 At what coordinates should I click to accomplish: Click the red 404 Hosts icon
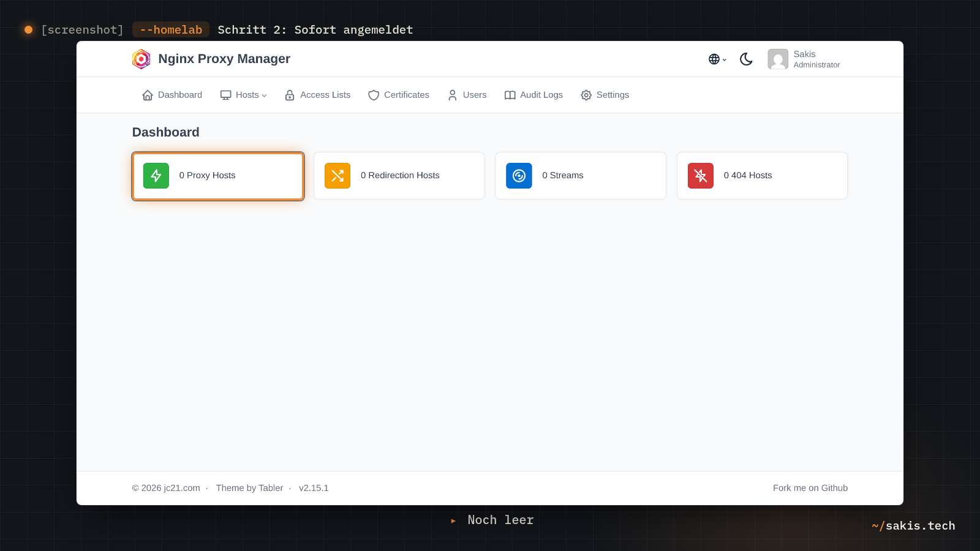tap(701, 176)
